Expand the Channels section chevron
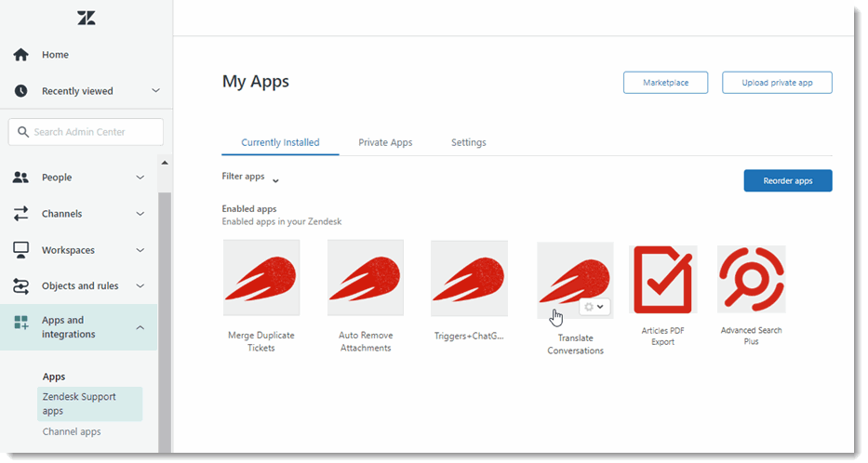 tap(140, 214)
